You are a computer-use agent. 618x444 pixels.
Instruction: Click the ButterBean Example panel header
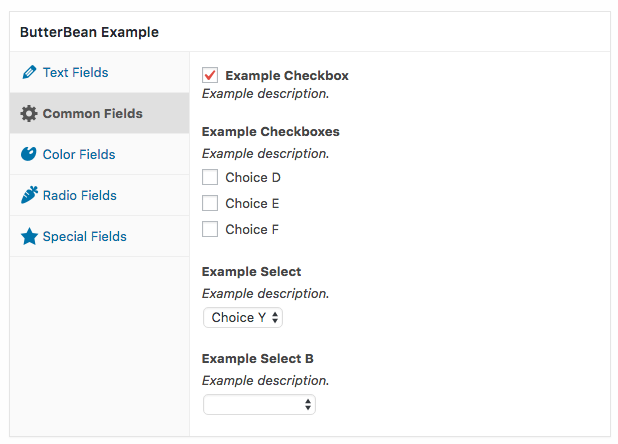click(310, 32)
